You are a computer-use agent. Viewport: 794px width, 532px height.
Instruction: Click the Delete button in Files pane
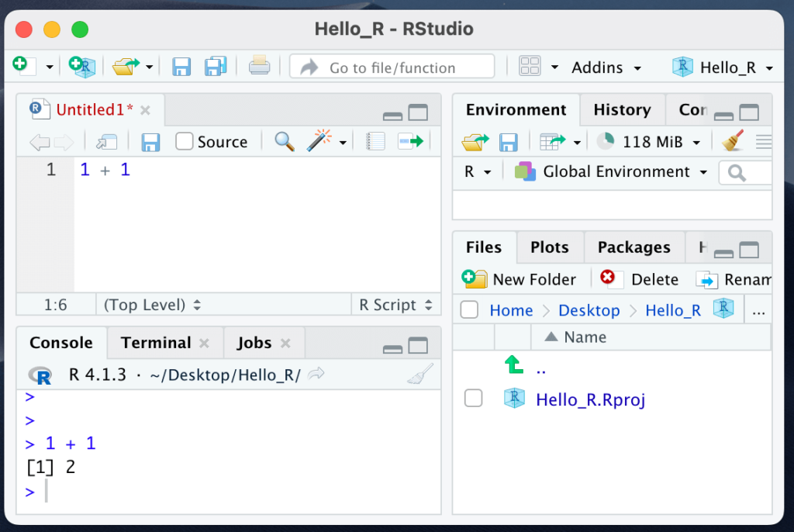[639, 279]
